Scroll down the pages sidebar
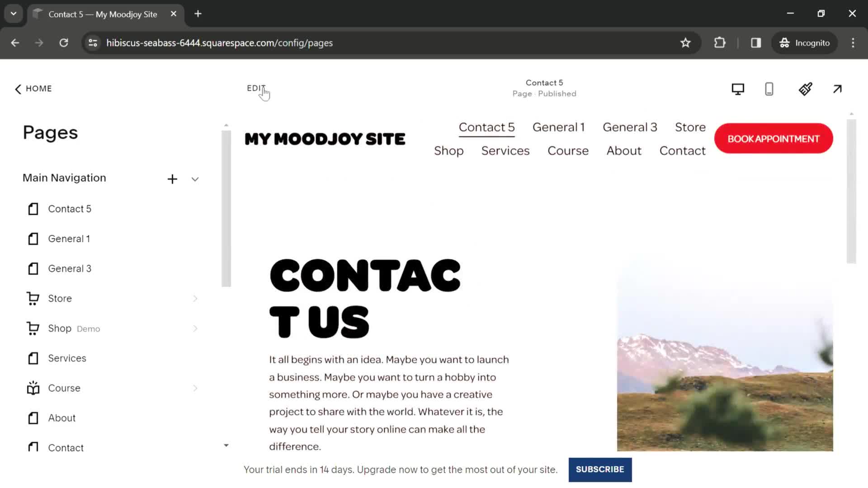This screenshot has width=868, height=488. point(226,445)
